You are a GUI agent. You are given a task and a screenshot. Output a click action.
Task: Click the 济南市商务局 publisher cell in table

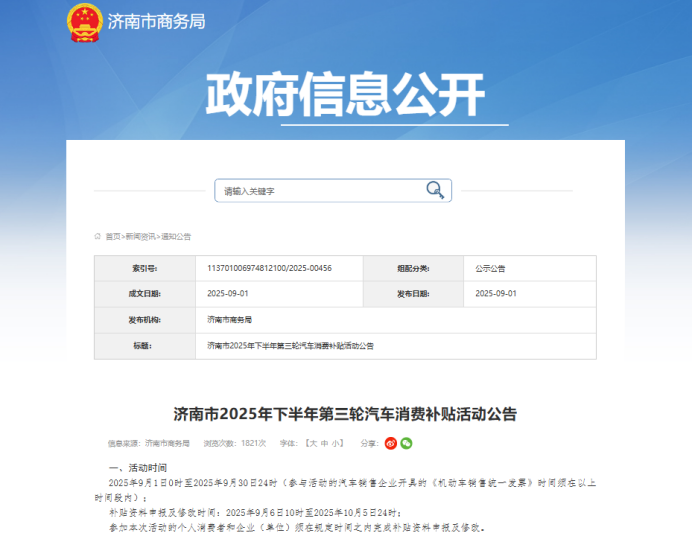pos(229,320)
